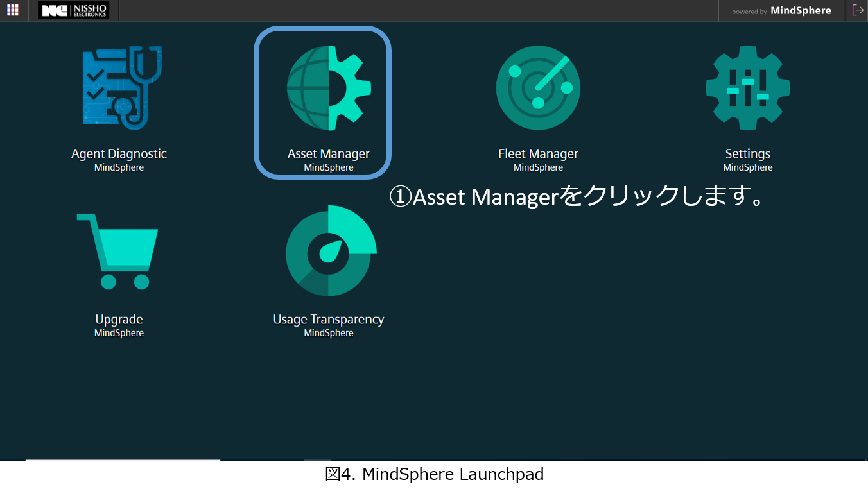Click MindSphere subtitle under Asset Manager

point(329,167)
